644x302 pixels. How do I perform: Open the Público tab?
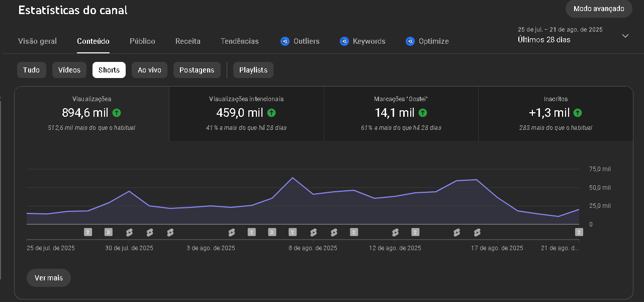coord(142,41)
